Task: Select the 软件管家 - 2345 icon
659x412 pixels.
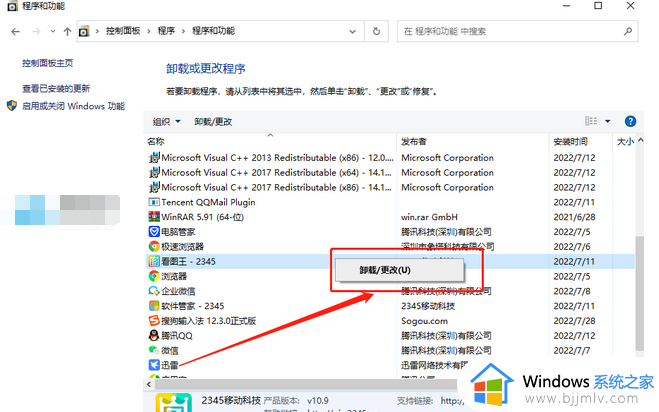Action: 154,306
